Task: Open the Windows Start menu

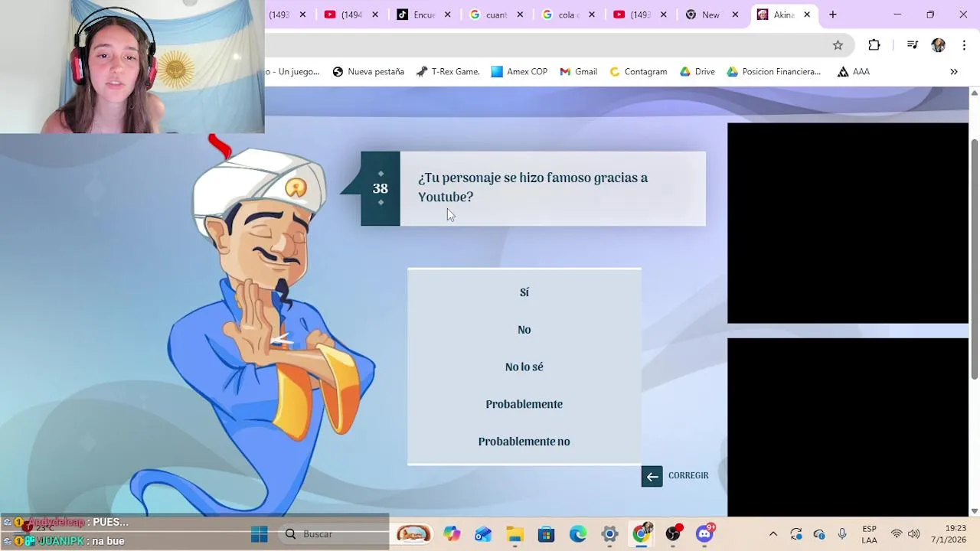Action: [260, 534]
